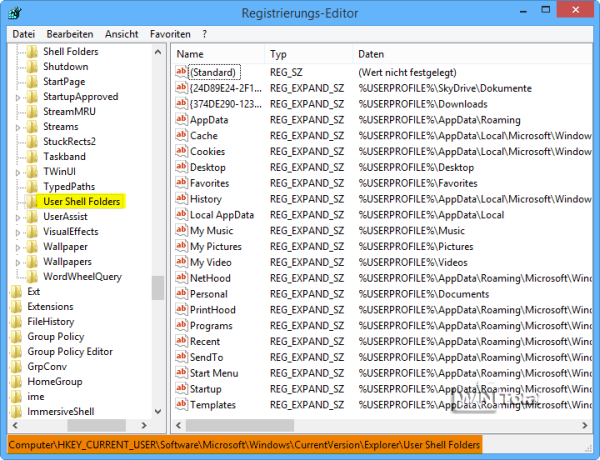This screenshot has height=460, width=600.
Task: Expand the UserAssist key
Action: [18, 218]
